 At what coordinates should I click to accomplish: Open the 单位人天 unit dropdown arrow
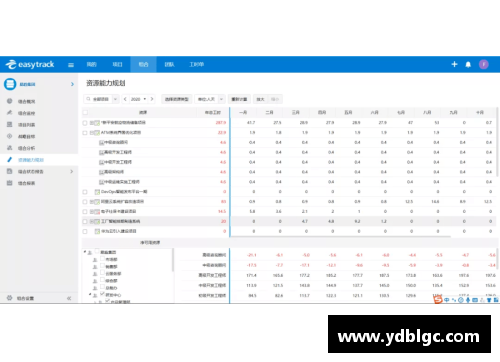221,99
